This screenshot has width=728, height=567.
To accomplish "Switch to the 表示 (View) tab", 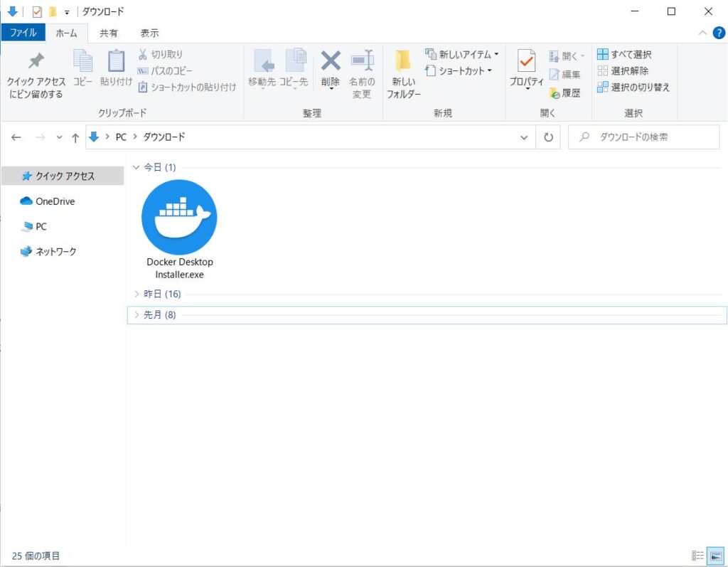I will coord(149,33).
